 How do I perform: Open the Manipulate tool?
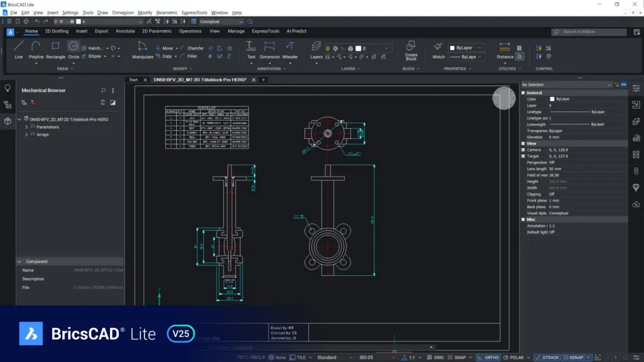tap(143, 50)
